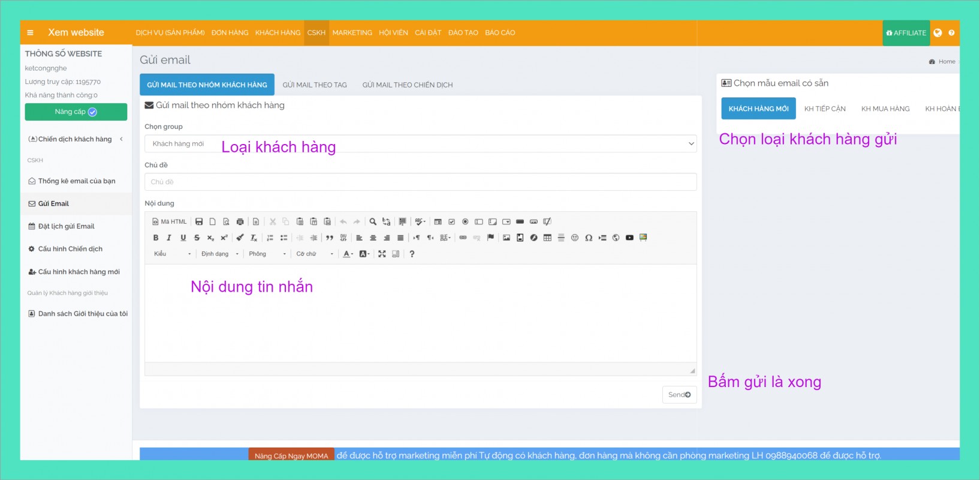The height and width of the screenshot is (480, 980).
Task: Click the Chủ đề subject input field
Action: tap(420, 182)
